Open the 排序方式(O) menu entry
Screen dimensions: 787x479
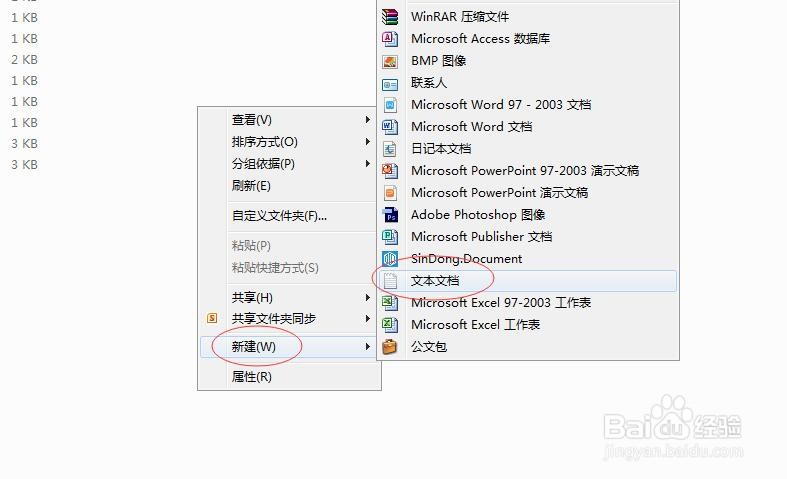pos(289,142)
